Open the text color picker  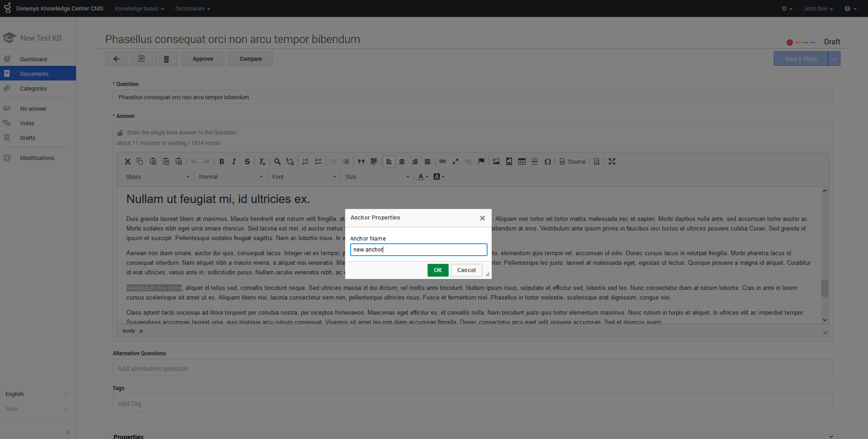coord(423,177)
